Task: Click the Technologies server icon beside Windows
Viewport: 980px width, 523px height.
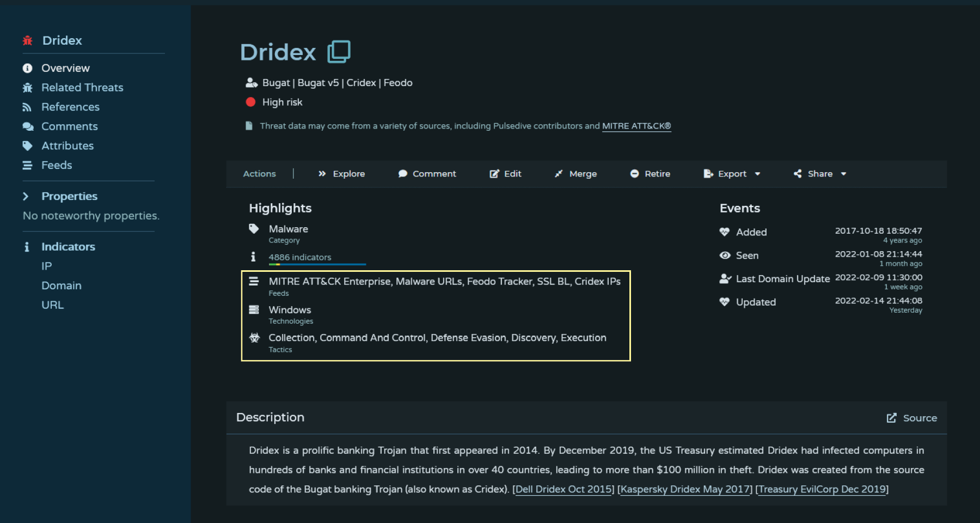Action: point(254,309)
